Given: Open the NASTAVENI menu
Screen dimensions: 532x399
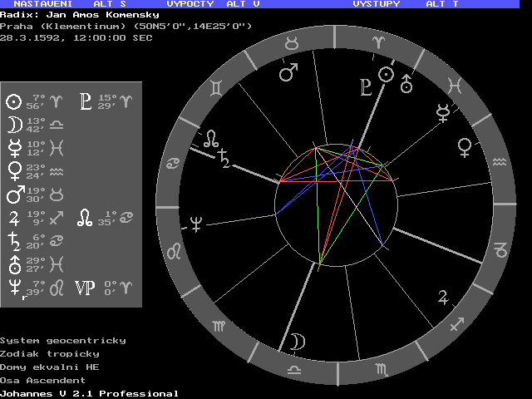Looking at the screenshot, I should pyautogui.click(x=42, y=4).
